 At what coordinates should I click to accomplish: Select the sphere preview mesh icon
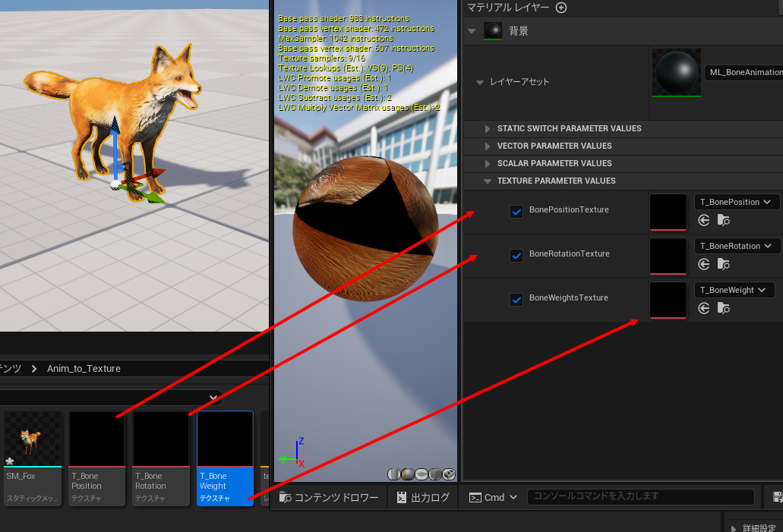[407, 474]
